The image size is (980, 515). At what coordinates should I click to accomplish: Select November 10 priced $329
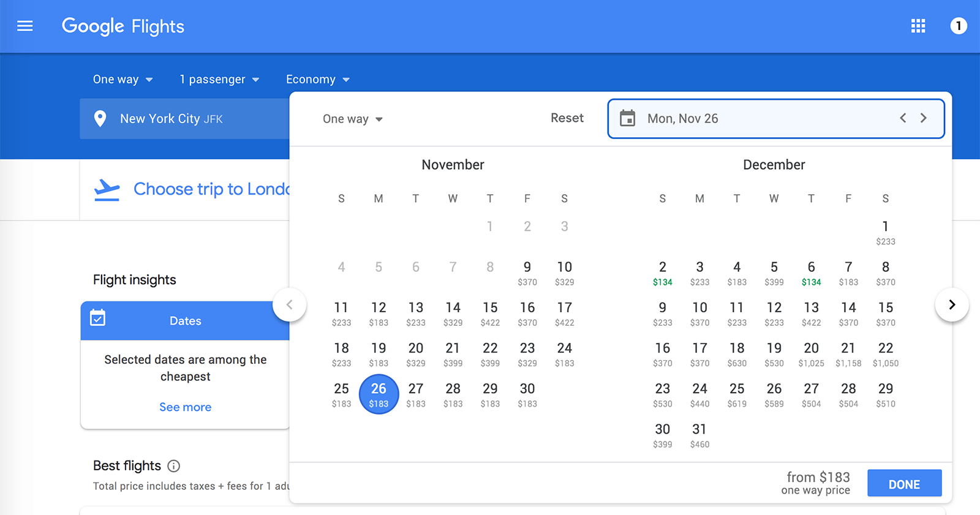[565, 273]
